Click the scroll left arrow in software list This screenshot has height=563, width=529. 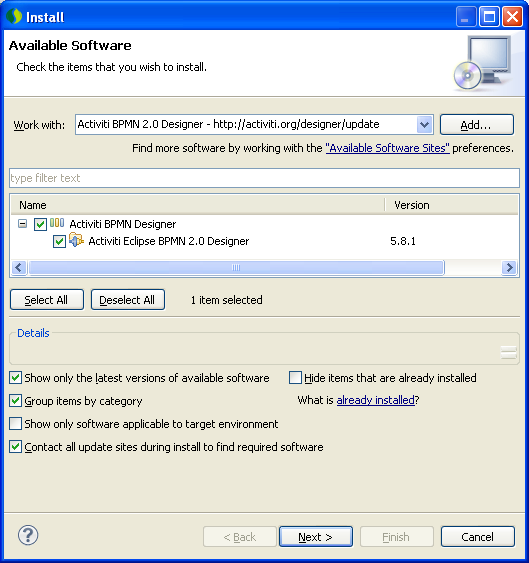pyautogui.click(x=19, y=267)
